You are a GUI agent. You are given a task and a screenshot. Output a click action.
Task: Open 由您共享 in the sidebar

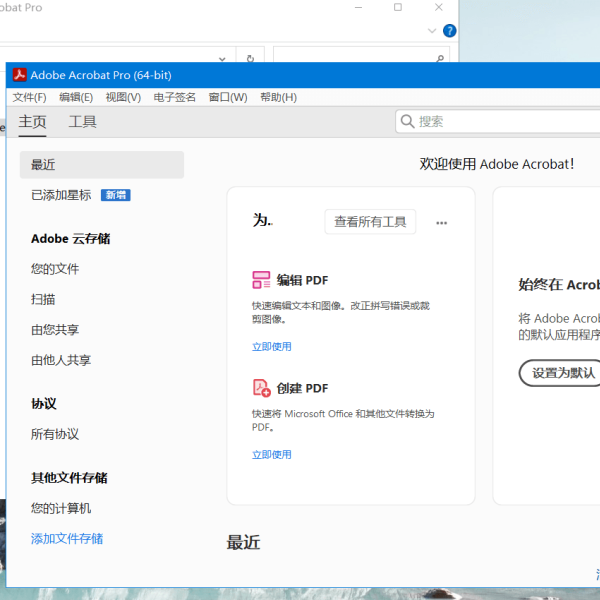pyautogui.click(x=55, y=330)
